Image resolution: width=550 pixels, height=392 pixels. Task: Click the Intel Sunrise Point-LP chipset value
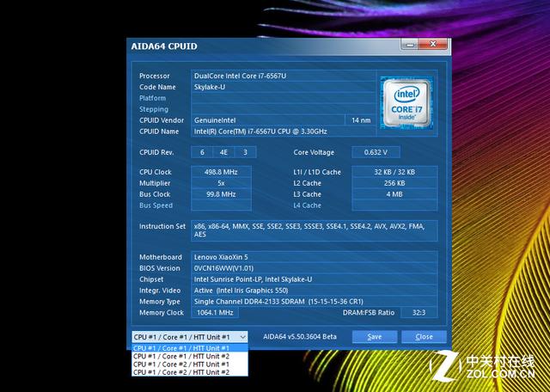pos(315,279)
